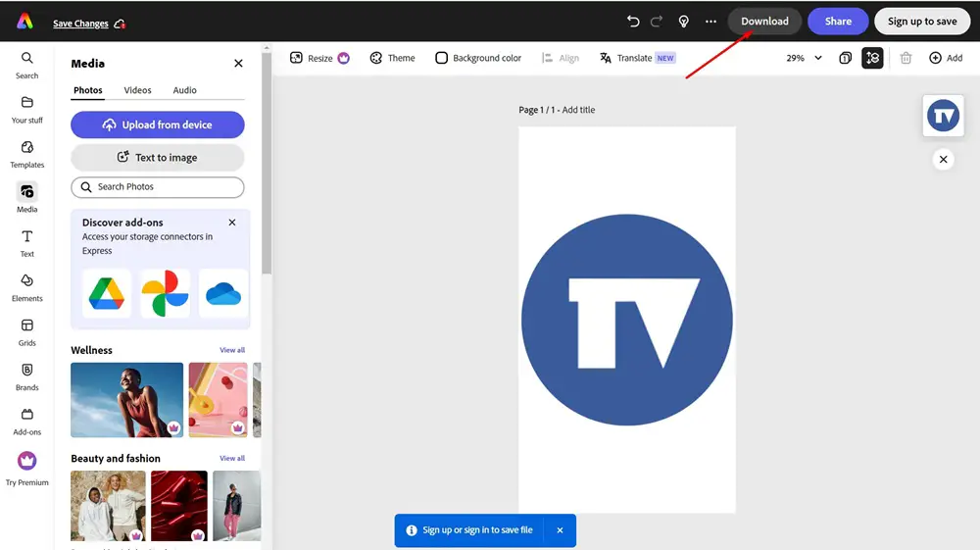The height and width of the screenshot is (550, 980).
Task: Open the Search sidebar panel
Action: point(26,66)
